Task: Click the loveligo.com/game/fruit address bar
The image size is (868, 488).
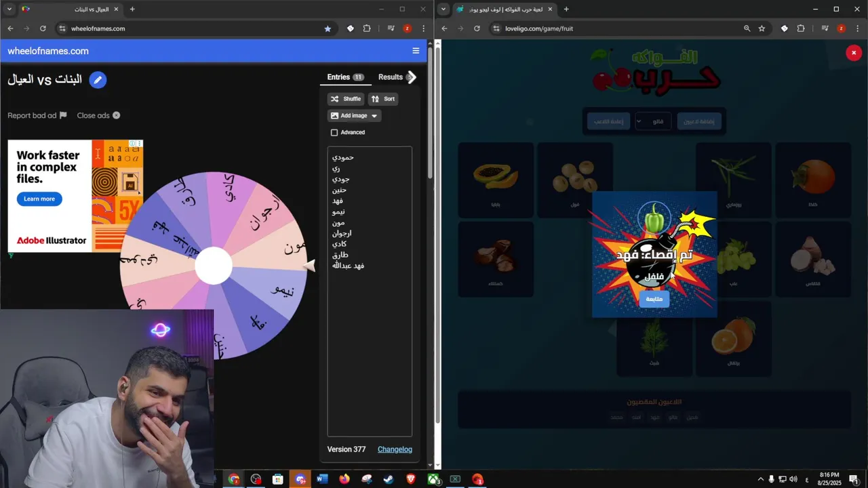Action: 624,28
